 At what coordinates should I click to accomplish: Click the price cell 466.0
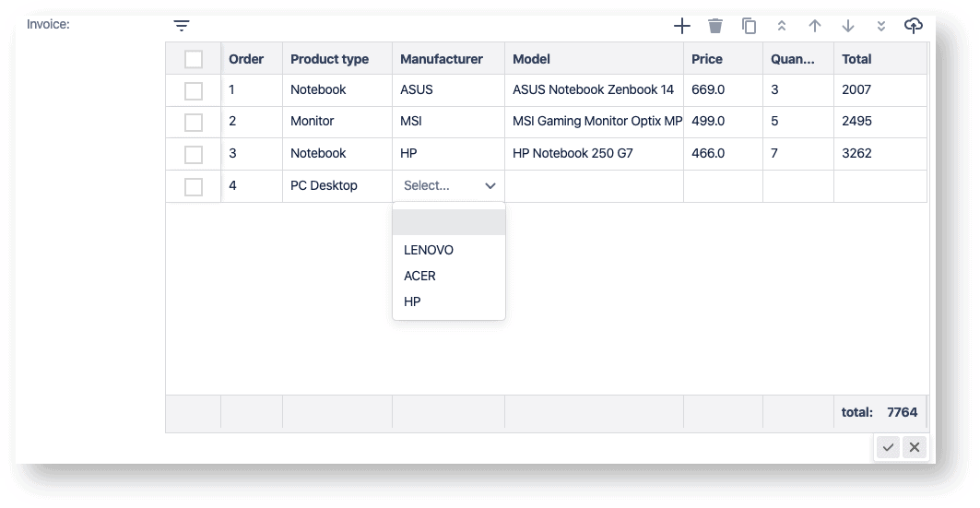pos(723,153)
